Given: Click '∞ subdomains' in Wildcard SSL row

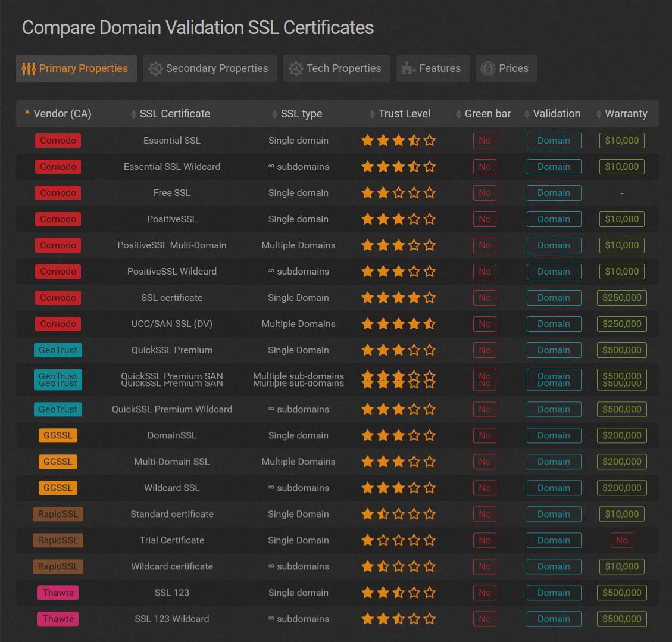Looking at the screenshot, I should (298, 488).
